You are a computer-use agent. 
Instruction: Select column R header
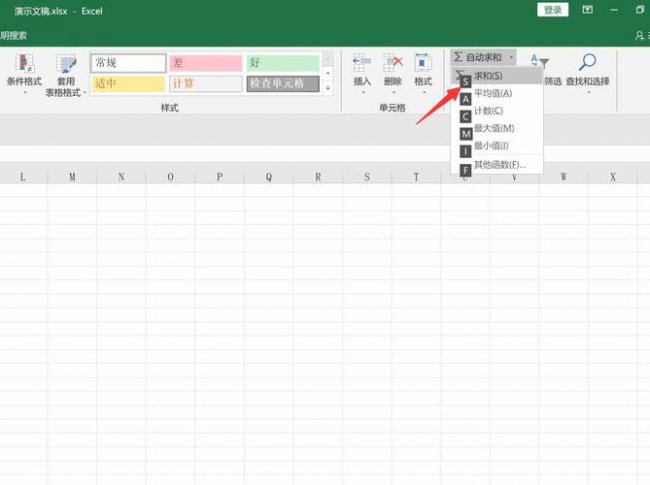(x=318, y=177)
